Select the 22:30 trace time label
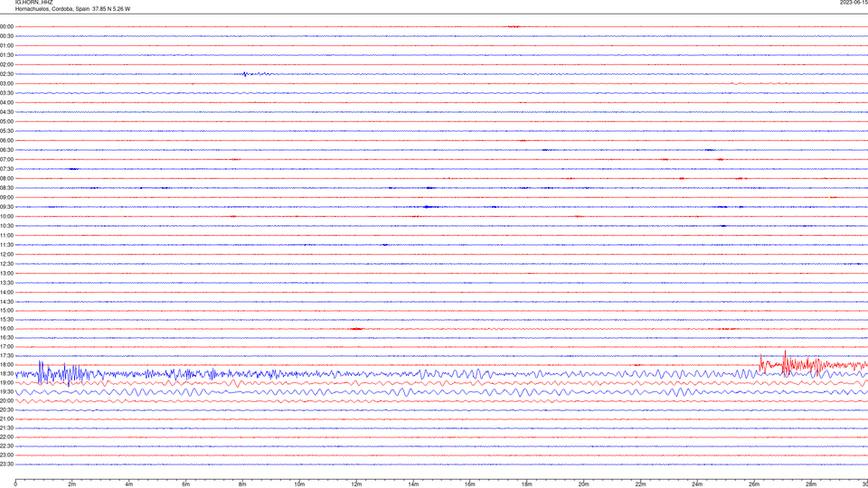 [x=6, y=446]
